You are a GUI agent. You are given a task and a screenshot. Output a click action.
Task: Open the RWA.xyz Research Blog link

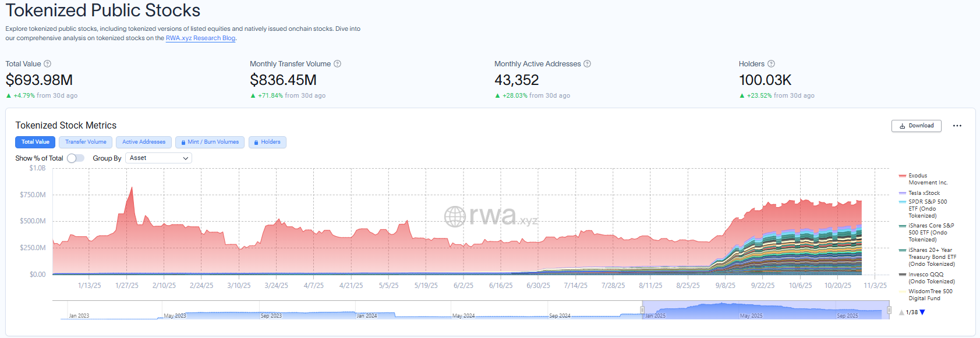click(200, 38)
